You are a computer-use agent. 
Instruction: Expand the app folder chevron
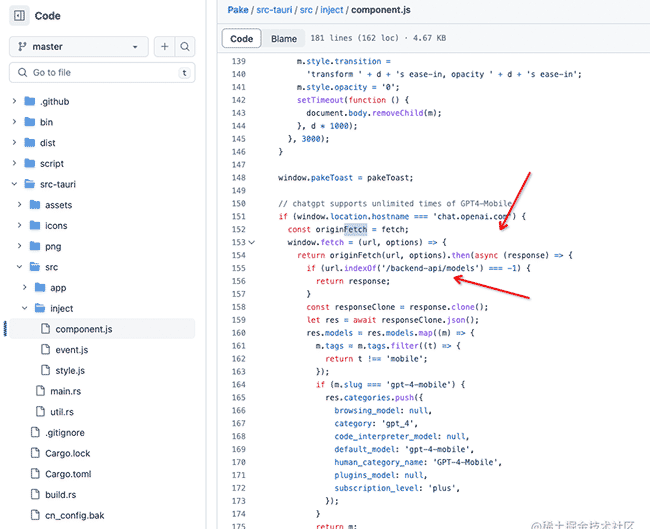25,288
